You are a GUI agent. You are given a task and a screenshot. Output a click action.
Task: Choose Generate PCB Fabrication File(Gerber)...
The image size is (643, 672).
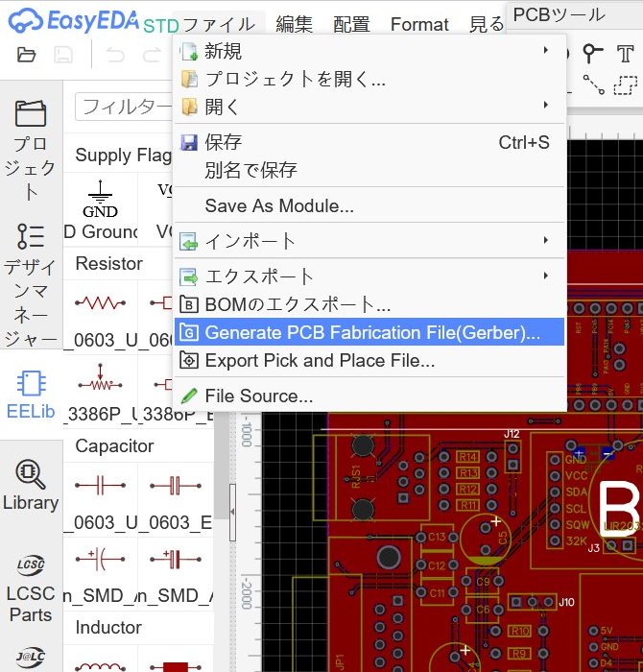[369, 332]
